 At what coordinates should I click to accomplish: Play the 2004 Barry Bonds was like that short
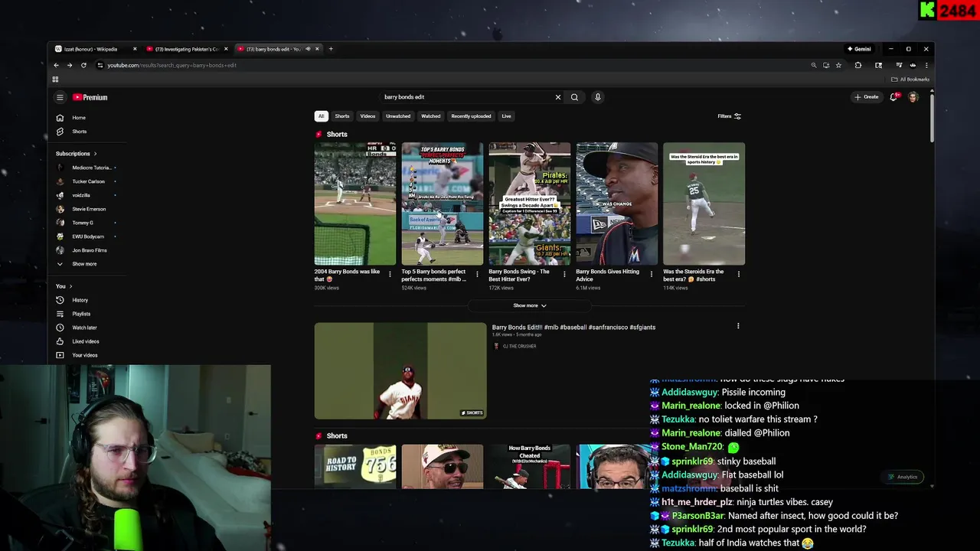[x=355, y=204]
